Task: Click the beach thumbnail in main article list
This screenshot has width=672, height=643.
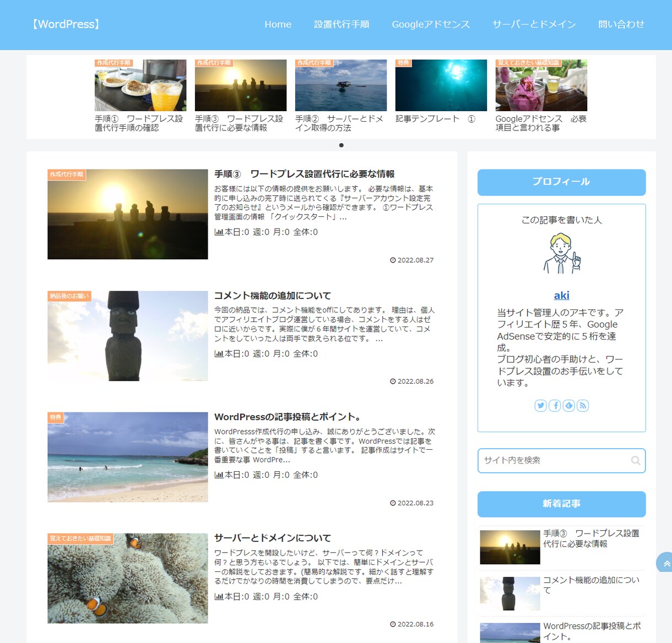Action: point(128,457)
